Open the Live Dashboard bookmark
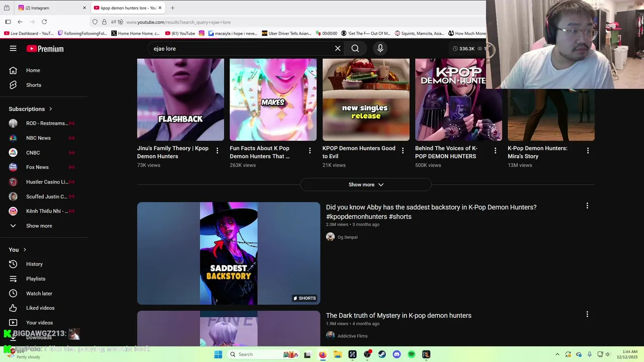Screen dimensions: 644x362 coord(28,34)
